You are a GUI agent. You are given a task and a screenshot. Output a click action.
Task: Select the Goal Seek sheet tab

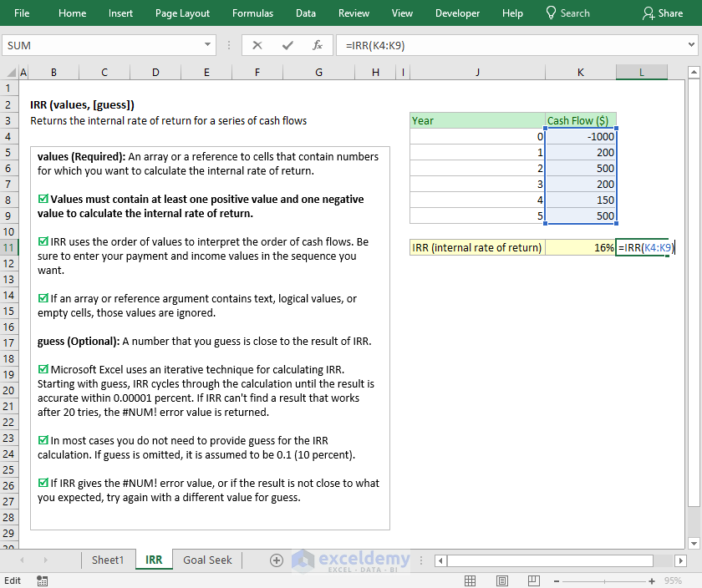(x=206, y=560)
